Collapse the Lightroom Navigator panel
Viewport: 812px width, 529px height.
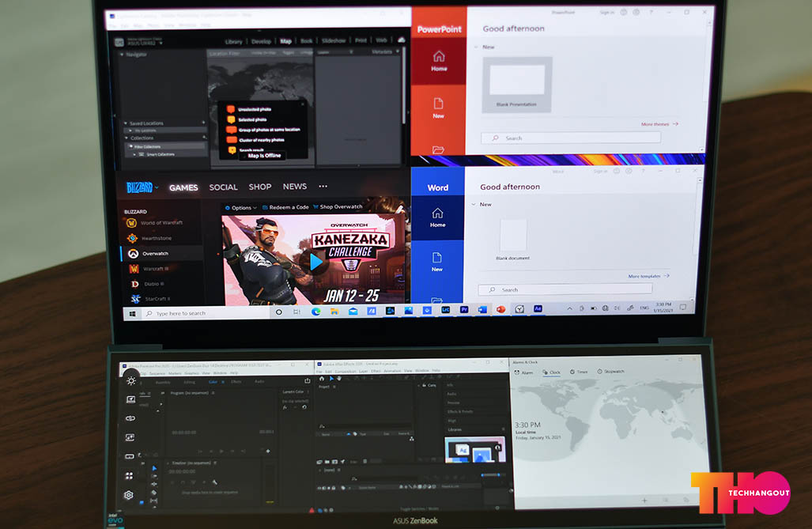(x=123, y=55)
